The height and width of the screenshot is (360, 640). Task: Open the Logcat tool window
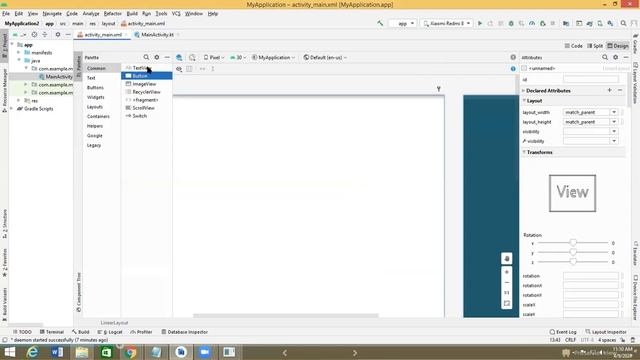[x=110, y=332]
